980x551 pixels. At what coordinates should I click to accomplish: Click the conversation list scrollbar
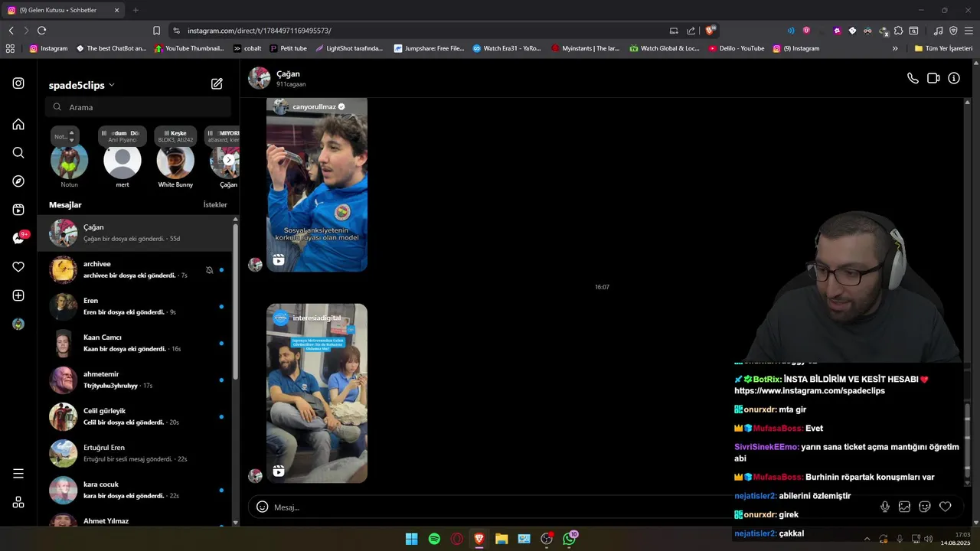coord(235,301)
